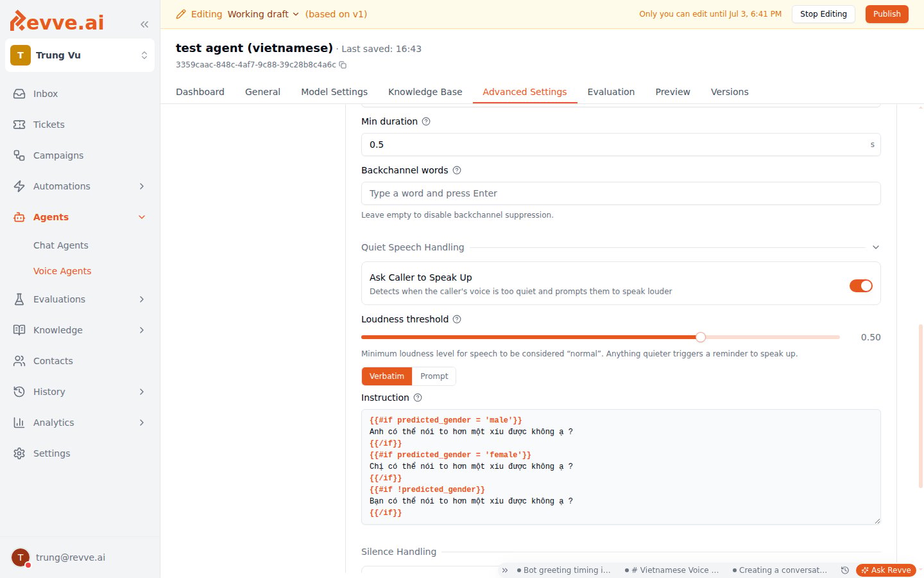Click the Knowledge book icon
The image size is (924, 578).
coord(19,330)
